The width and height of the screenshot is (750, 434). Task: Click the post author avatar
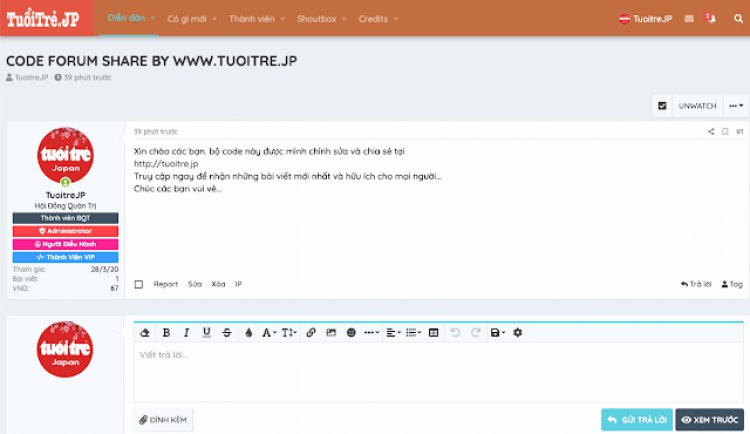pyautogui.click(x=66, y=155)
